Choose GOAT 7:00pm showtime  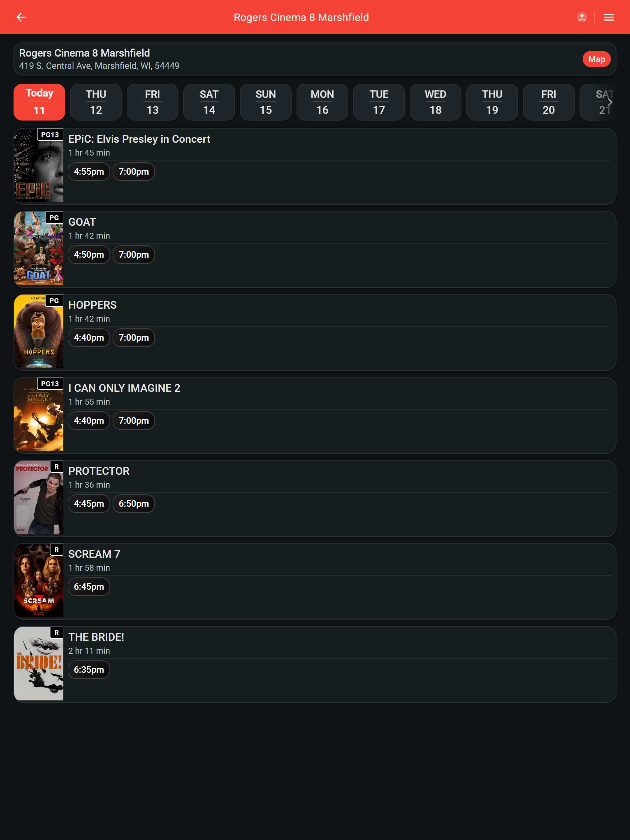(134, 255)
